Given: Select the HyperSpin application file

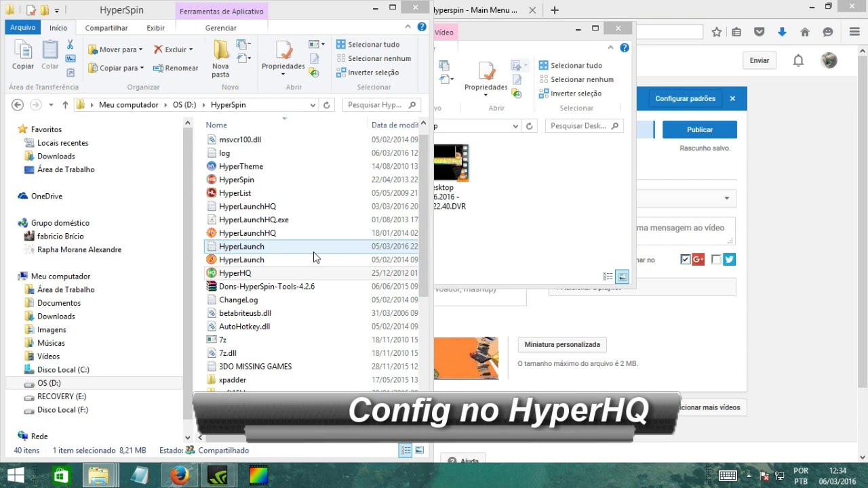Looking at the screenshot, I should click(236, 180).
